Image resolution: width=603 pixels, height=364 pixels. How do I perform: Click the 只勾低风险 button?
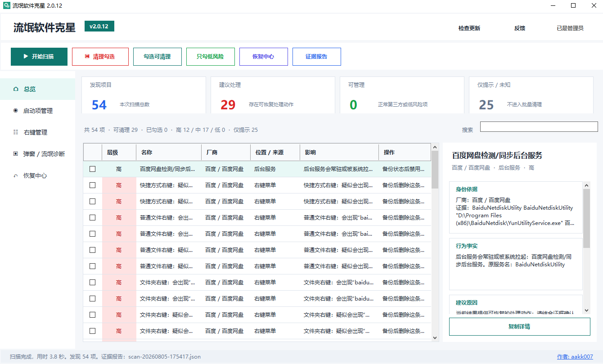[x=210, y=57]
